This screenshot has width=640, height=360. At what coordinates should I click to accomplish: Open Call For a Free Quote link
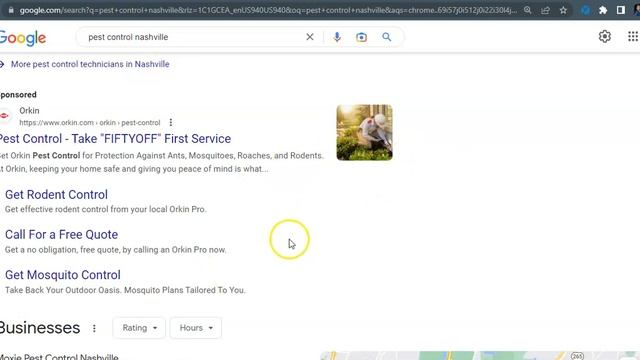click(61, 235)
